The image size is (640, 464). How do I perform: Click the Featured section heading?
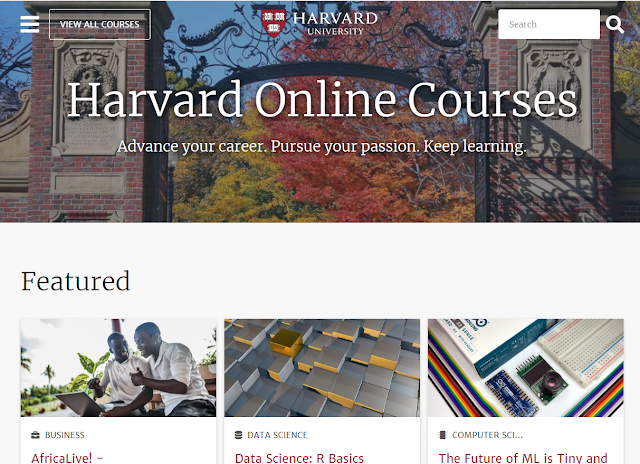point(76,281)
